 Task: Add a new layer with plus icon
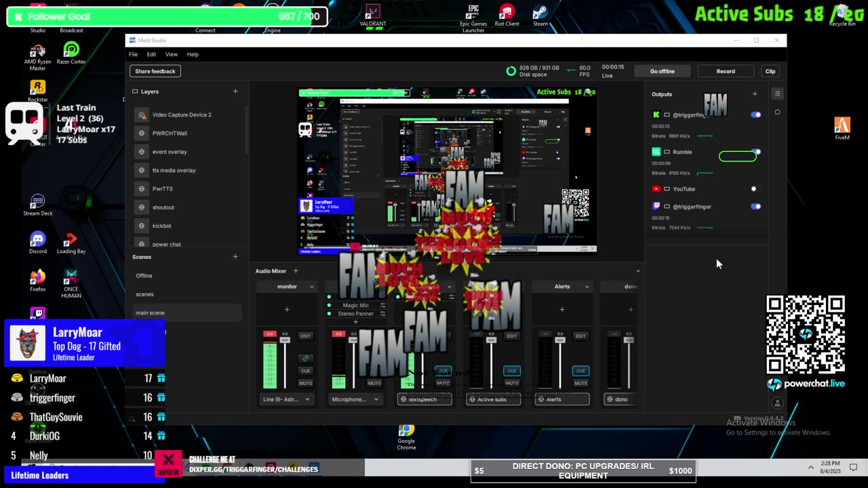click(235, 91)
